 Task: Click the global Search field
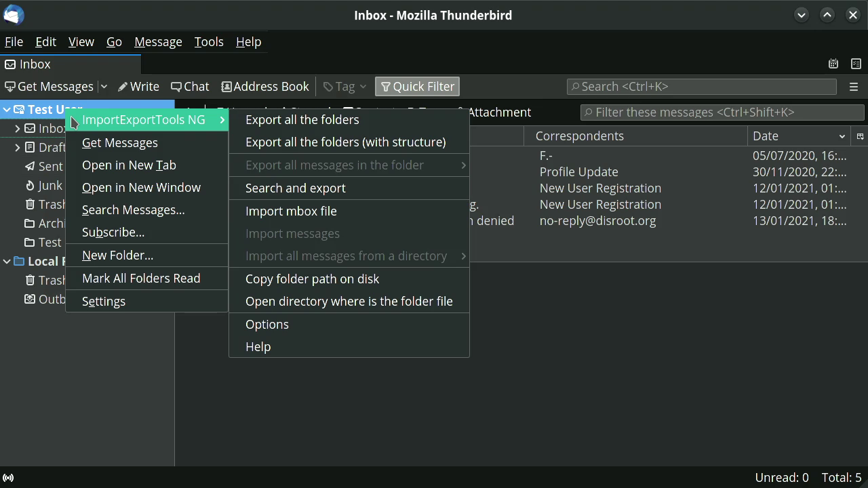702,87
